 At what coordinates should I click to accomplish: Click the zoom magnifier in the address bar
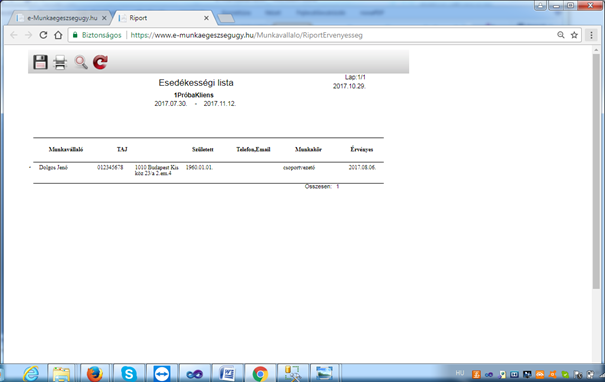click(561, 35)
